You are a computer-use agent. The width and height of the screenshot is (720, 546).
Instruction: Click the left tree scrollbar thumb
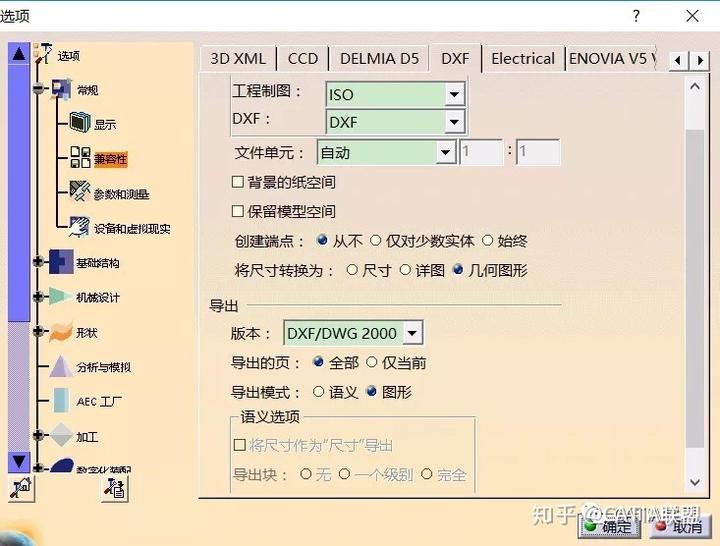[19, 193]
